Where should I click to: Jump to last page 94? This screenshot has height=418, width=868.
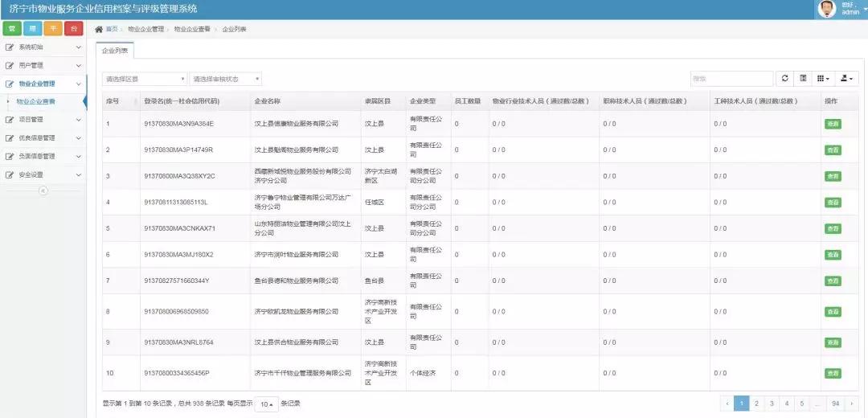click(x=836, y=404)
